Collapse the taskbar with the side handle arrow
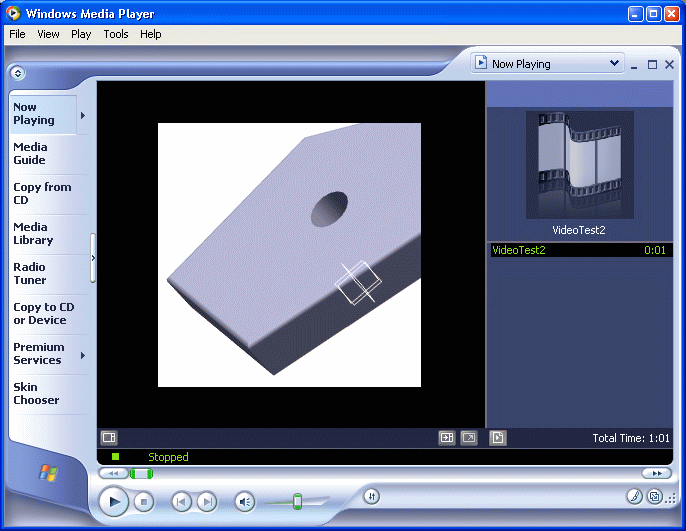The width and height of the screenshot is (686, 531). (x=93, y=258)
